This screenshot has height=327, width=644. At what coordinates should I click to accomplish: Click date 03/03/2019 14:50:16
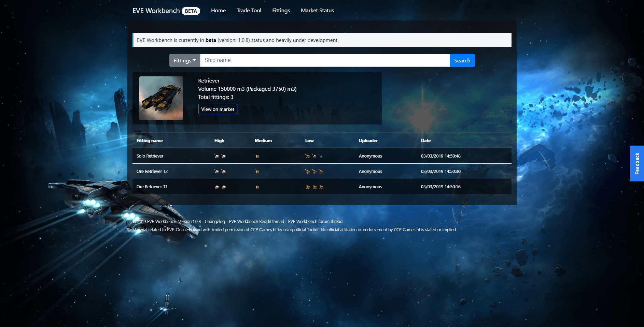440,187
